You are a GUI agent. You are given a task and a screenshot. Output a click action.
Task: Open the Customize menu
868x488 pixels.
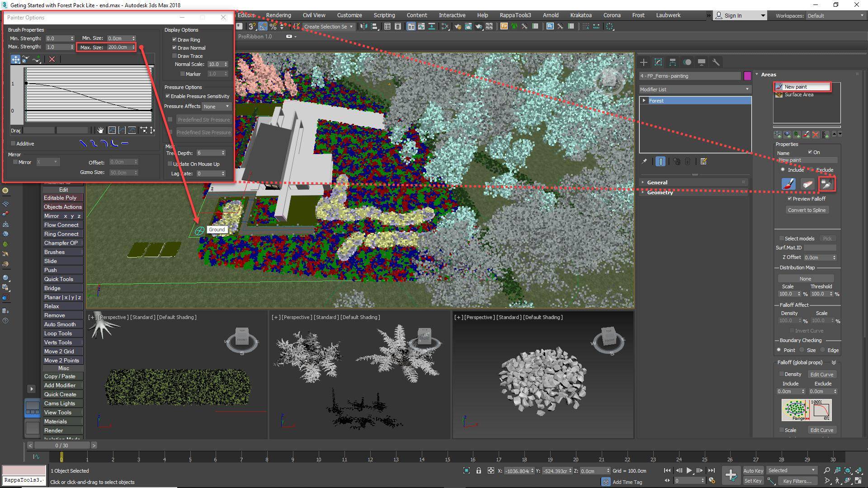click(349, 15)
